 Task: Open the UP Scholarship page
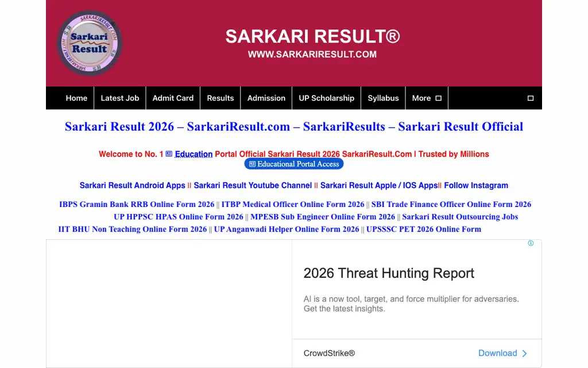click(327, 98)
